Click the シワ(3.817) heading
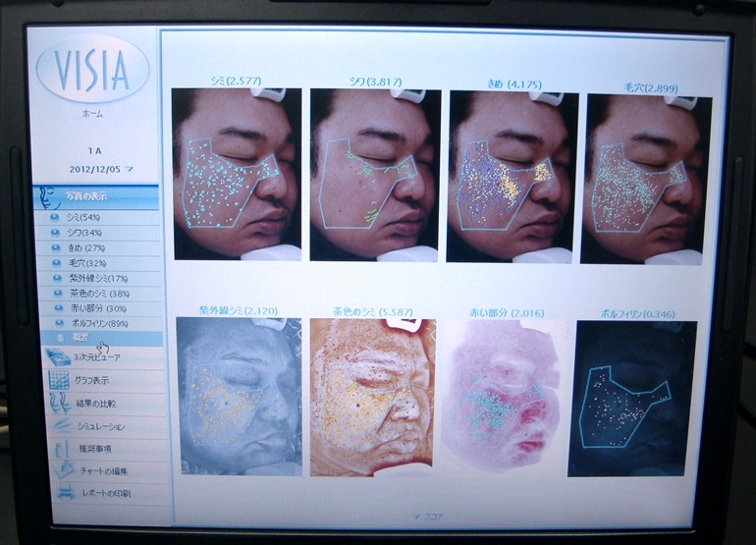 pos(376,82)
